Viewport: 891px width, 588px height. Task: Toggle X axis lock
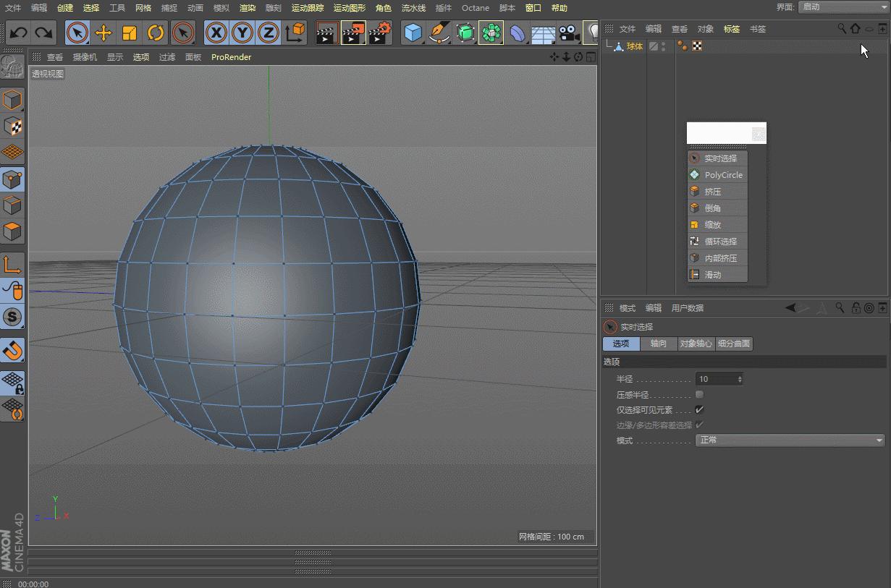pos(216,33)
